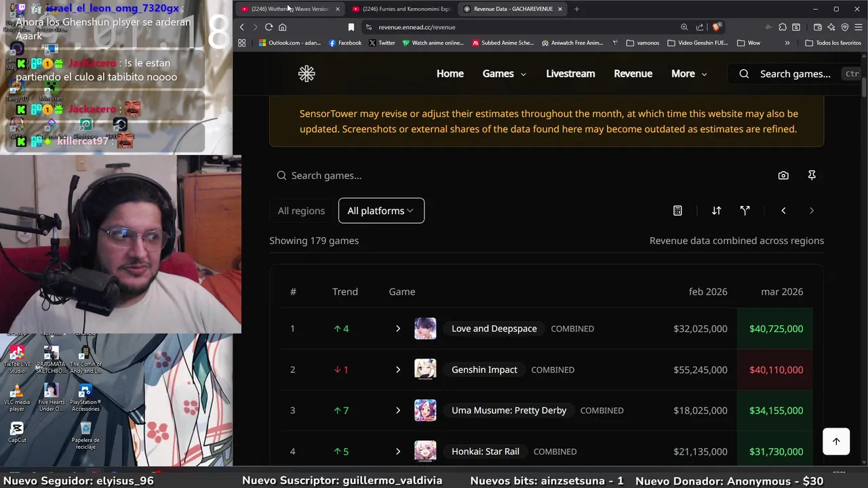This screenshot has height=488, width=868.
Task: Open the Twitter bookmark
Action: pos(382,43)
